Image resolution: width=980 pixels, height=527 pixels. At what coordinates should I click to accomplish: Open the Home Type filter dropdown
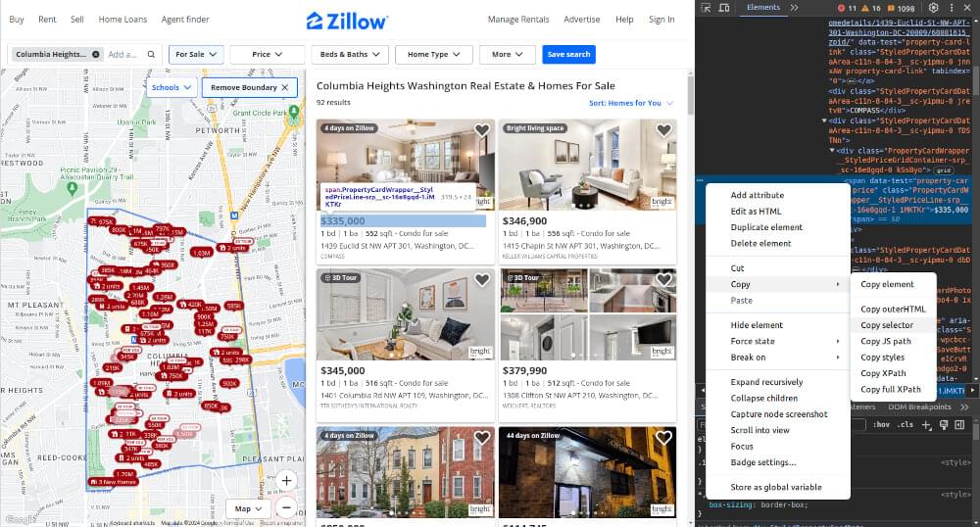click(x=434, y=54)
